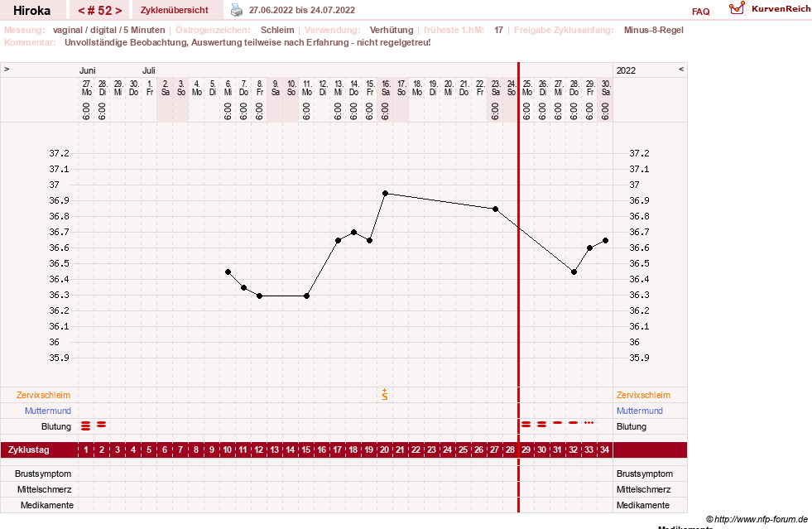The image size is (812, 529).
Task: Click the bleeding icon on cycle day 29
Action: click(526, 425)
